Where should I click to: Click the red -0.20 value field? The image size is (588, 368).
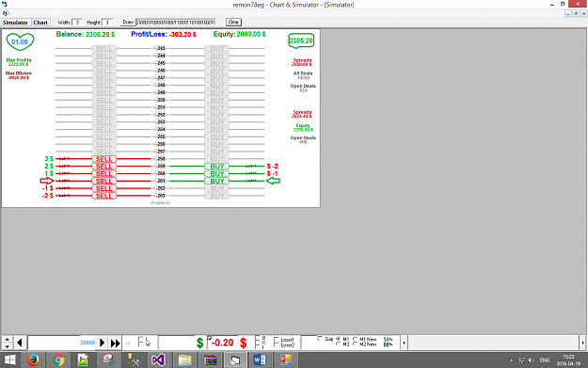coord(223,343)
